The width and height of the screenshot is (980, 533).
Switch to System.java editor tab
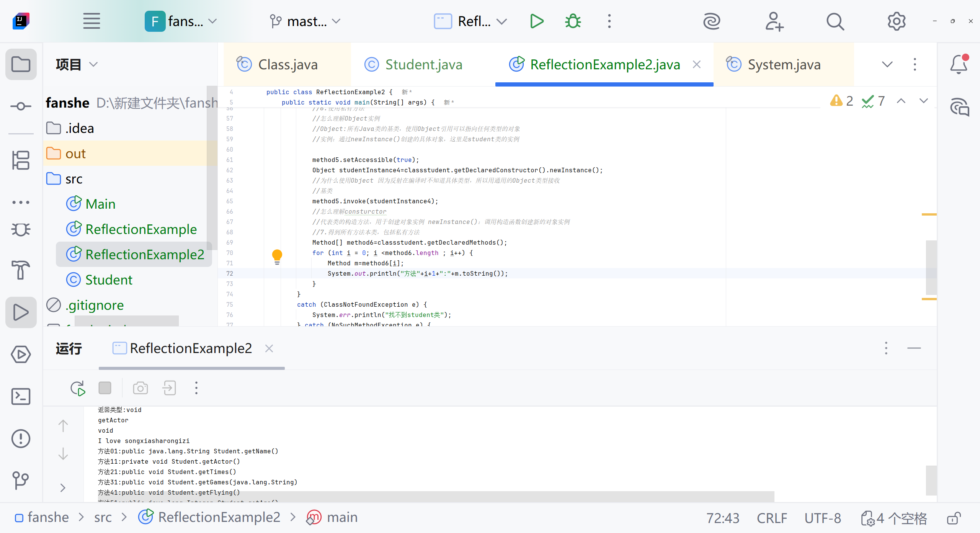tap(784, 65)
